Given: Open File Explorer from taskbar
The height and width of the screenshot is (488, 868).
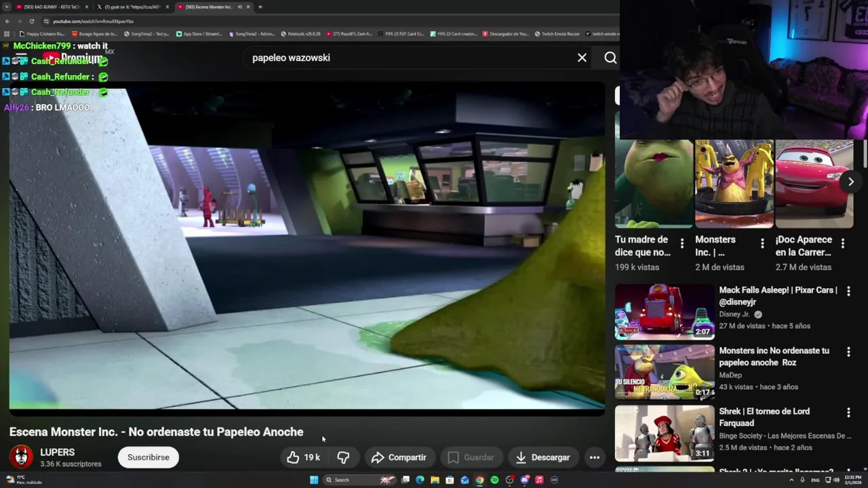Looking at the screenshot, I should 435,480.
